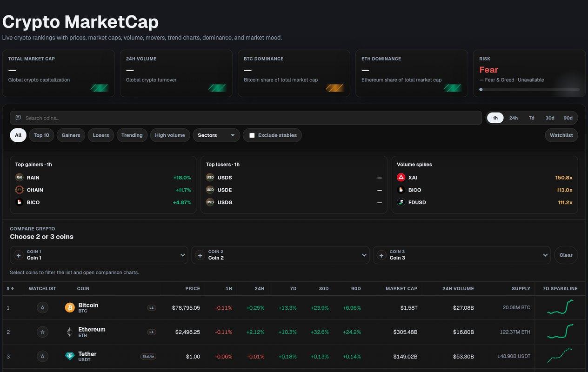Switch timeframe to 24h

click(x=513, y=118)
